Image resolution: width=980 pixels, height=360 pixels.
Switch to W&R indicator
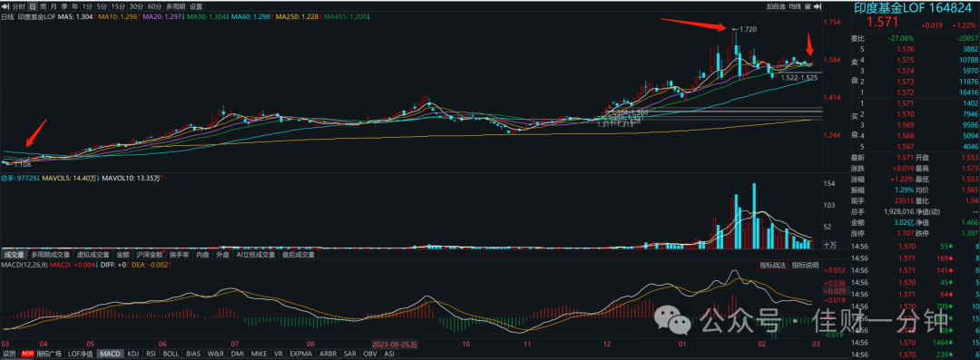(216, 354)
